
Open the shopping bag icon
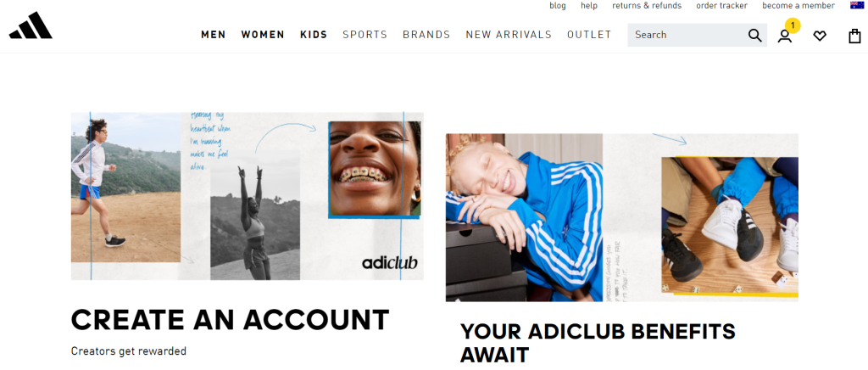854,36
